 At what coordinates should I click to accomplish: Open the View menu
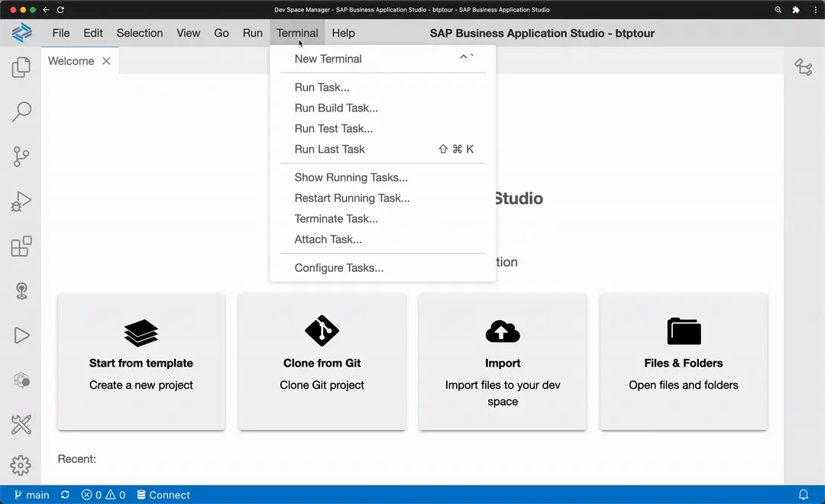(188, 33)
